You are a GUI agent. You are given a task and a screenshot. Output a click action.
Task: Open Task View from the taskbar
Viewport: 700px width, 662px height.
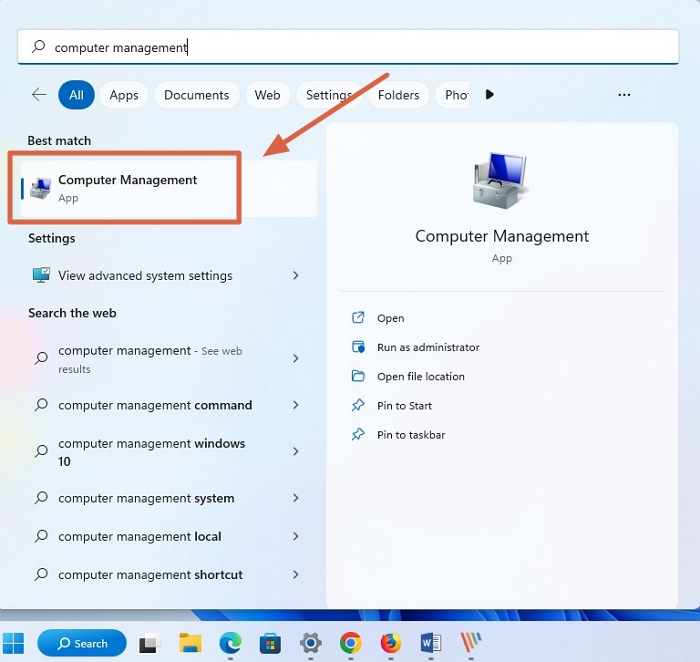click(150, 643)
